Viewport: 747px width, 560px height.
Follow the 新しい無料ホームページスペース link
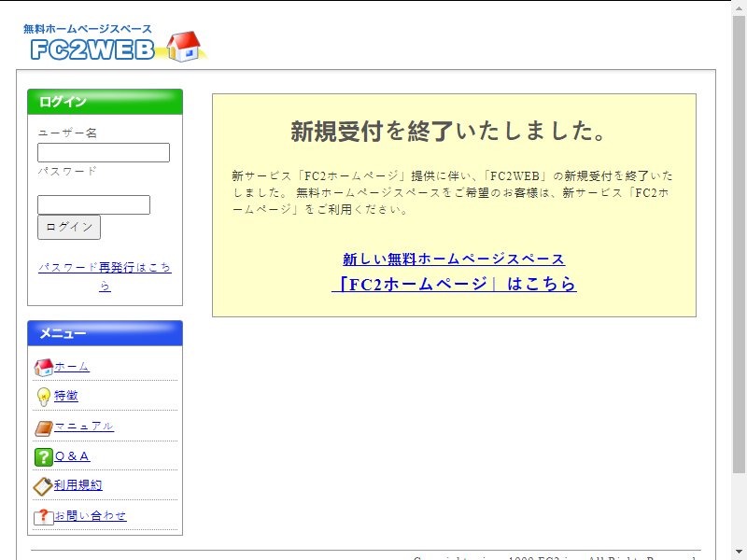click(x=454, y=259)
